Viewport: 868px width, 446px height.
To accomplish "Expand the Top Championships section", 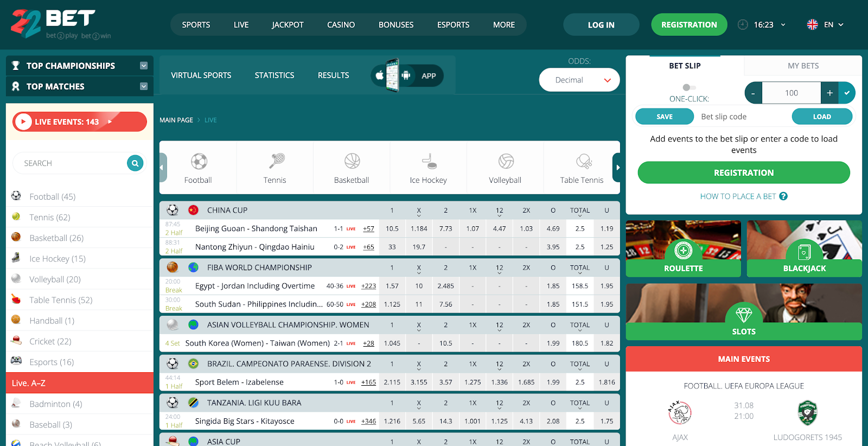I will (144, 66).
